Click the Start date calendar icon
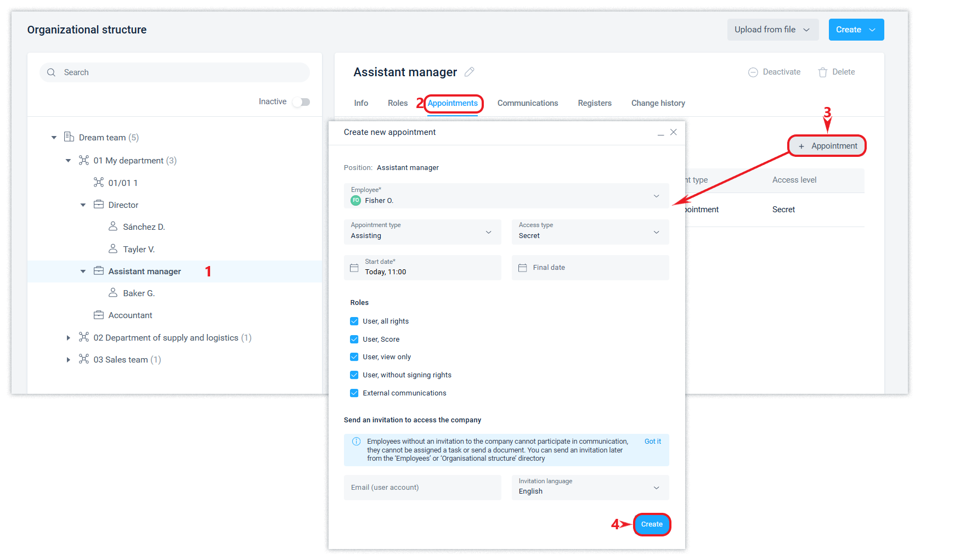 coord(354,268)
